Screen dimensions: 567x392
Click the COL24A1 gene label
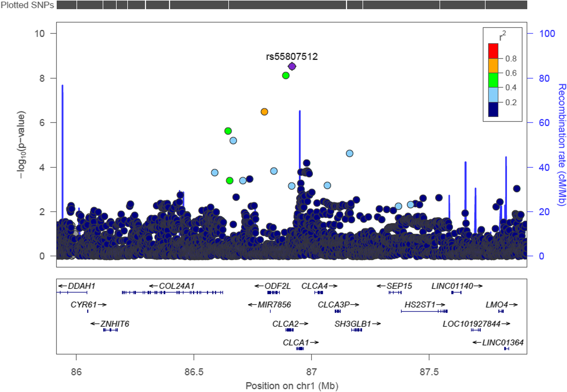(x=176, y=286)
